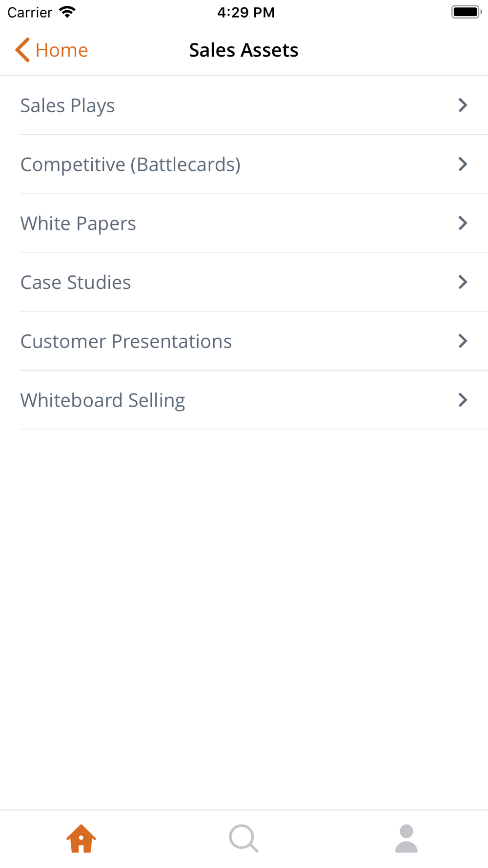Screen dimensions: 488x868
Task: Check the Wi-Fi status icon
Action: (x=67, y=12)
